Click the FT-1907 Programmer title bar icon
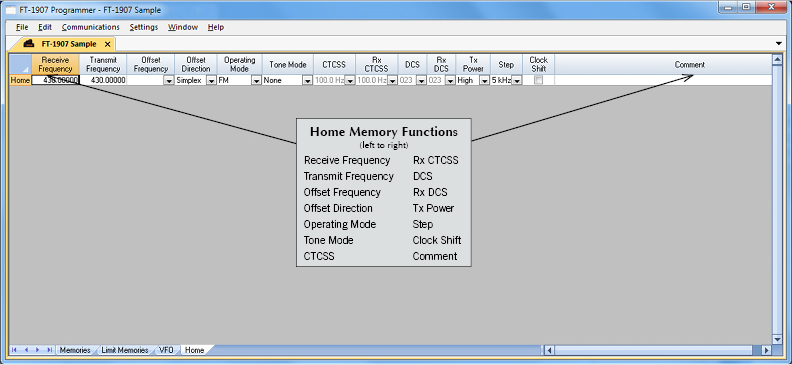 point(11,10)
